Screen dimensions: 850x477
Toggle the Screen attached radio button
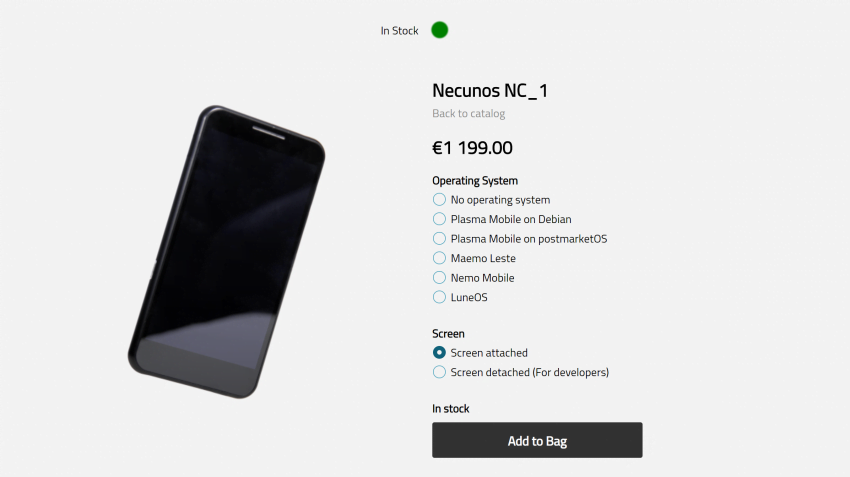pyautogui.click(x=439, y=353)
